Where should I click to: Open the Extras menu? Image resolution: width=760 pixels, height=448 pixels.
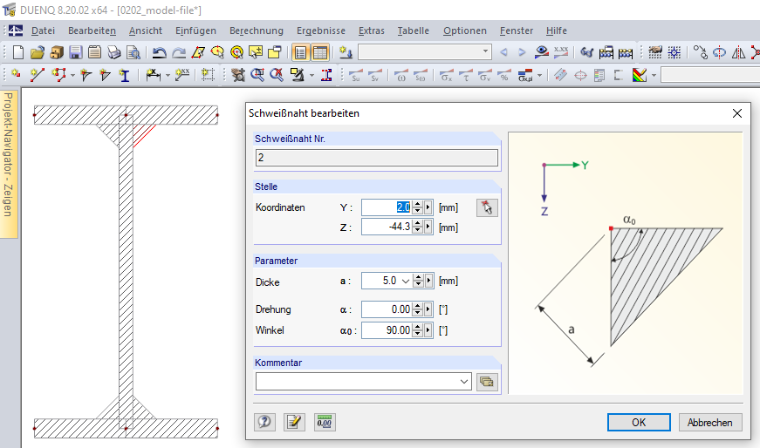tap(371, 31)
